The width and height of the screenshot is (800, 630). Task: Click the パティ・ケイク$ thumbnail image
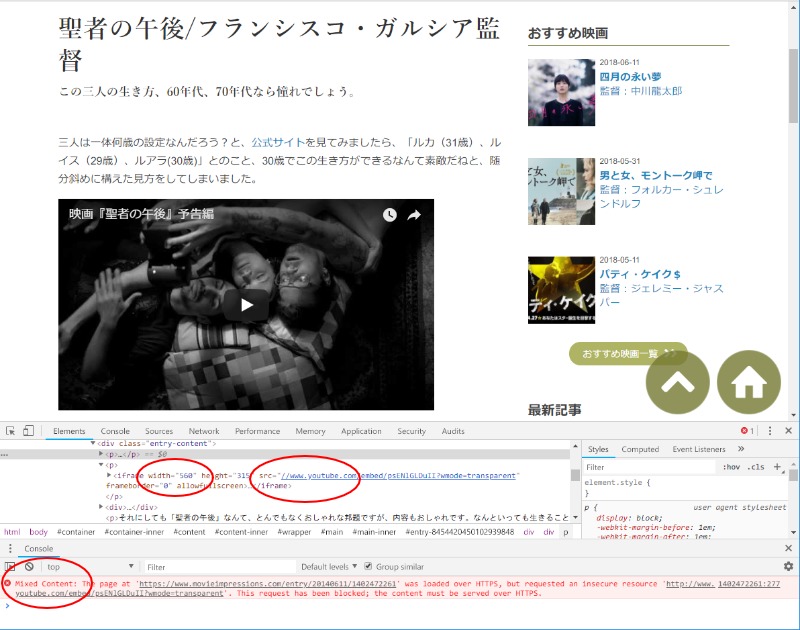[x=561, y=290]
